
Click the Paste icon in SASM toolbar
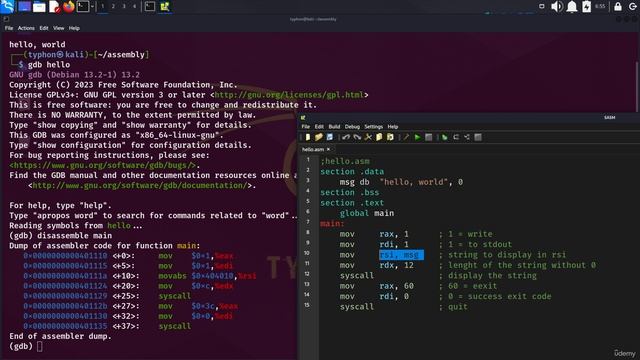390,138
